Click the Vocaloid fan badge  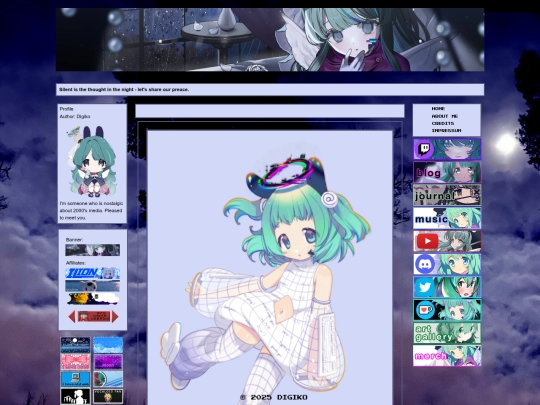click(108, 396)
